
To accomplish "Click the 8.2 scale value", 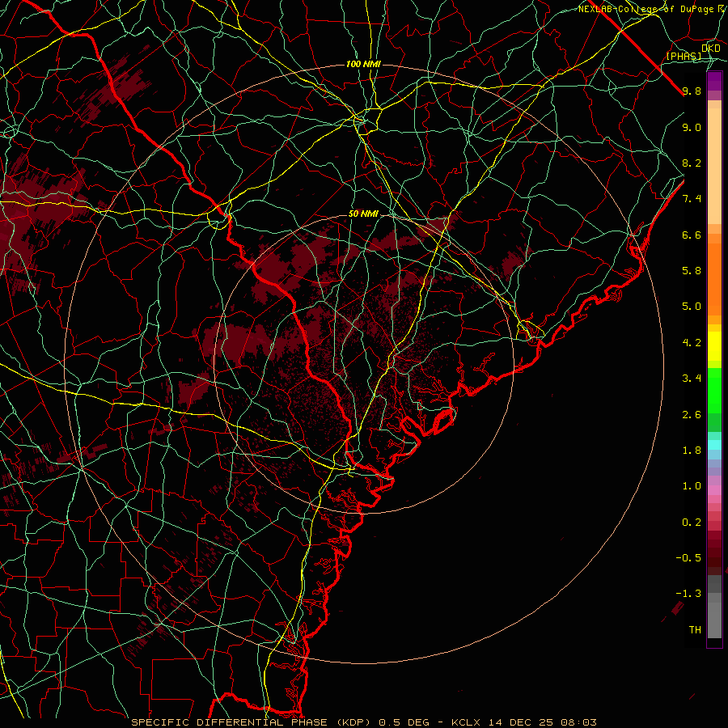I will [692, 163].
